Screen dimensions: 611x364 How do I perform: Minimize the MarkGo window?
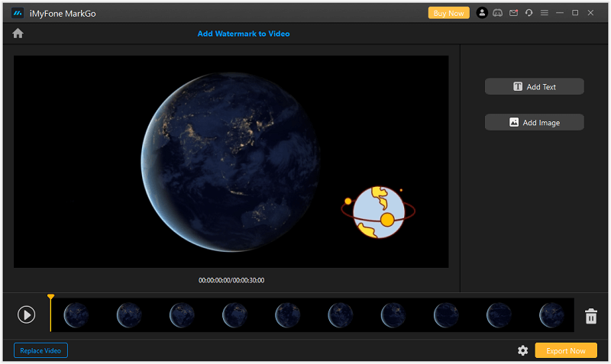point(560,13)
